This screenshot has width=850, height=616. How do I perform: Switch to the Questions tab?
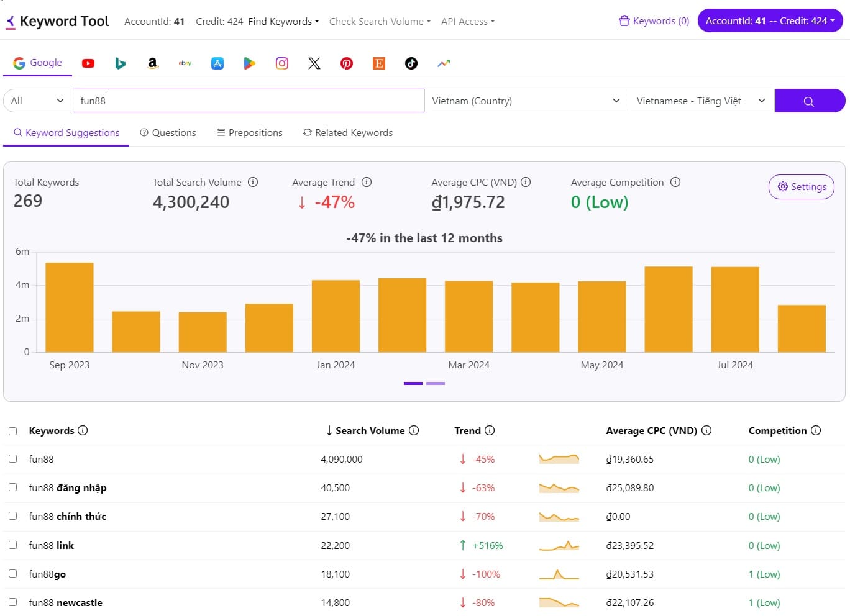coord(168,133)
